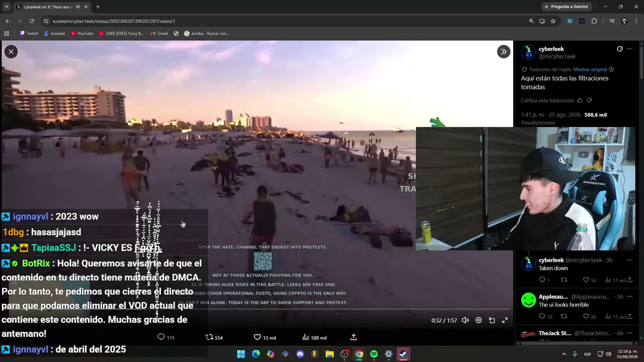Viewport: 644px width, 362px height.
Task: Click the video progress bar
Action: coord(257,309)
